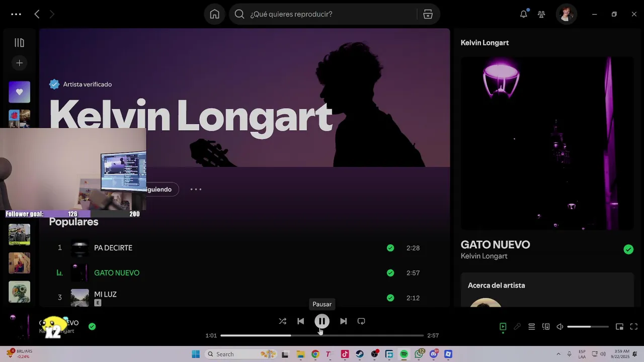Open Acerca del artista card
This screenshot has height=362, width=644.
tap(547, 290)
